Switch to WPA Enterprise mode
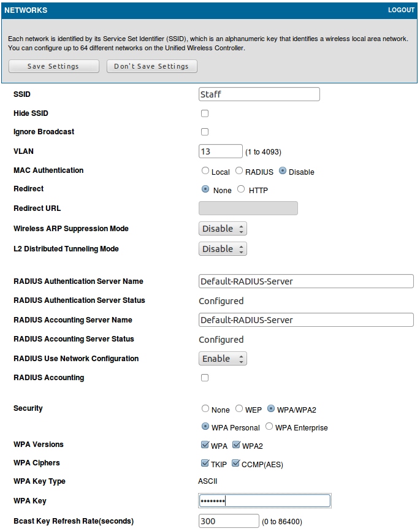 pos(269,427)
